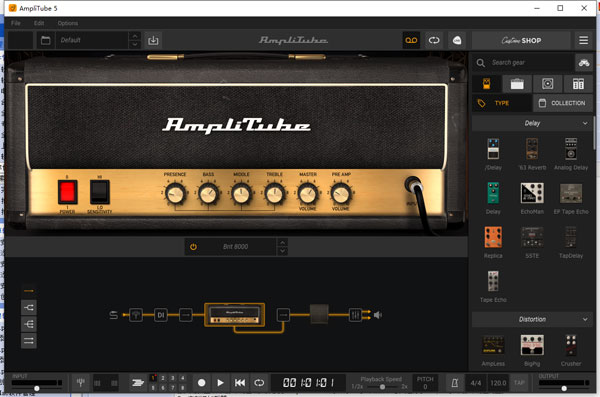Switch gear list to TYPE view
600x397 pixels.
tap(502, 103)
